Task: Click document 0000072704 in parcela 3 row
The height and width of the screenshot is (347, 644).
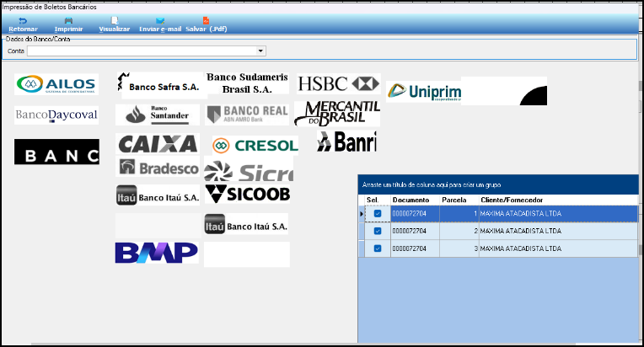Action: pyautogui.click(x=409, y=248)
